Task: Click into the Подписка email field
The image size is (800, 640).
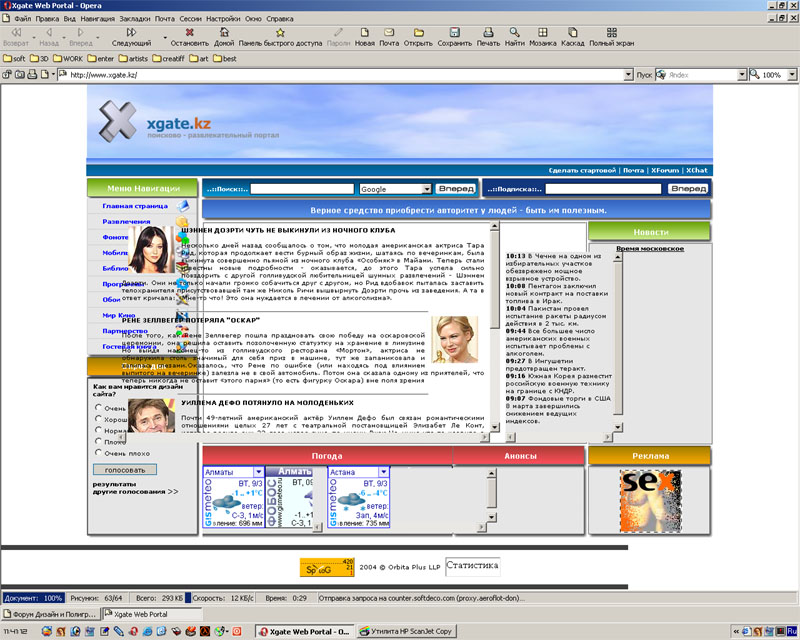Action: pos(603,189)
